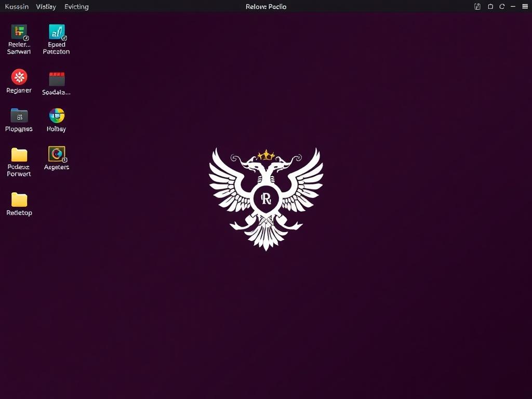This screenshot has height=399, width=532.
Task: Click the Relowe Poclio title in top bar
Action: click(266, 7)
